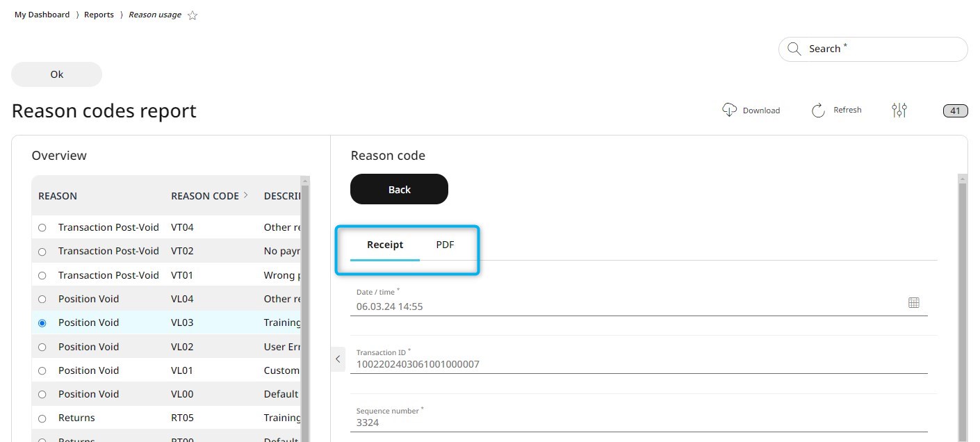Click the VT02 reason code cell

[182, 251]
